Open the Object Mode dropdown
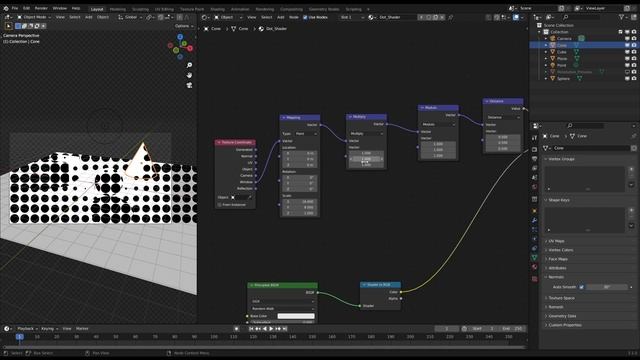640x360 pixels. [34, 18]
